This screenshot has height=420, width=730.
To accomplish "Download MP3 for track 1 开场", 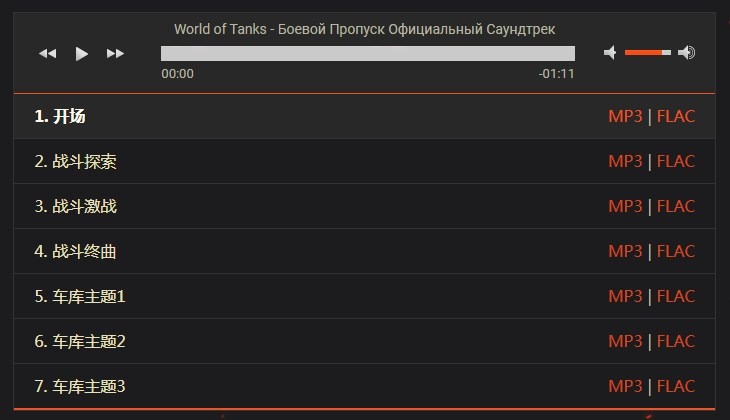I will 625,116.
